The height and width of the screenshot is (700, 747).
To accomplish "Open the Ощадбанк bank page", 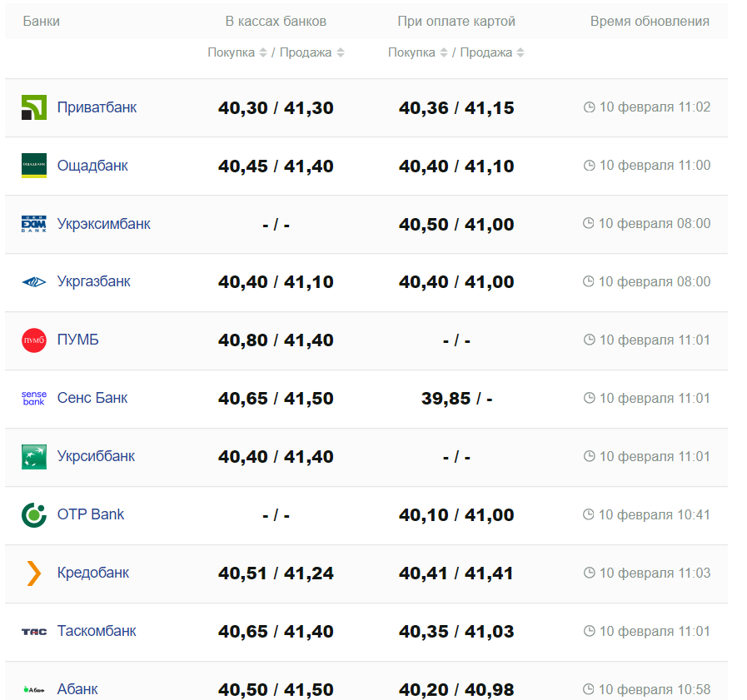I will [x=92, y=166].
